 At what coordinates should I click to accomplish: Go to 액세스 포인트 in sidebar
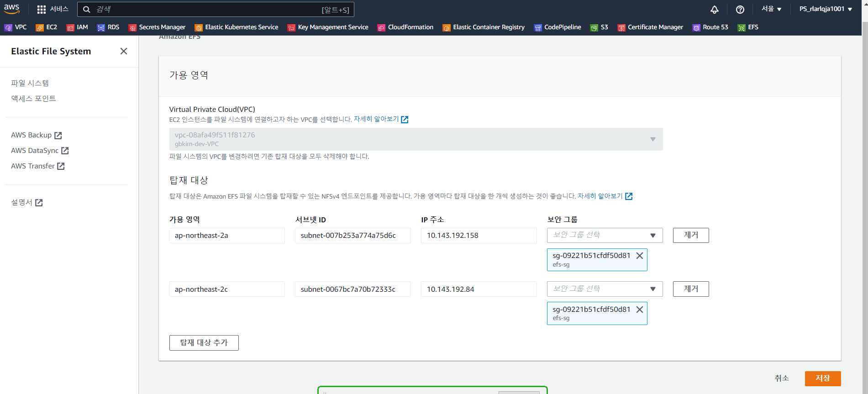pos(33,99)
